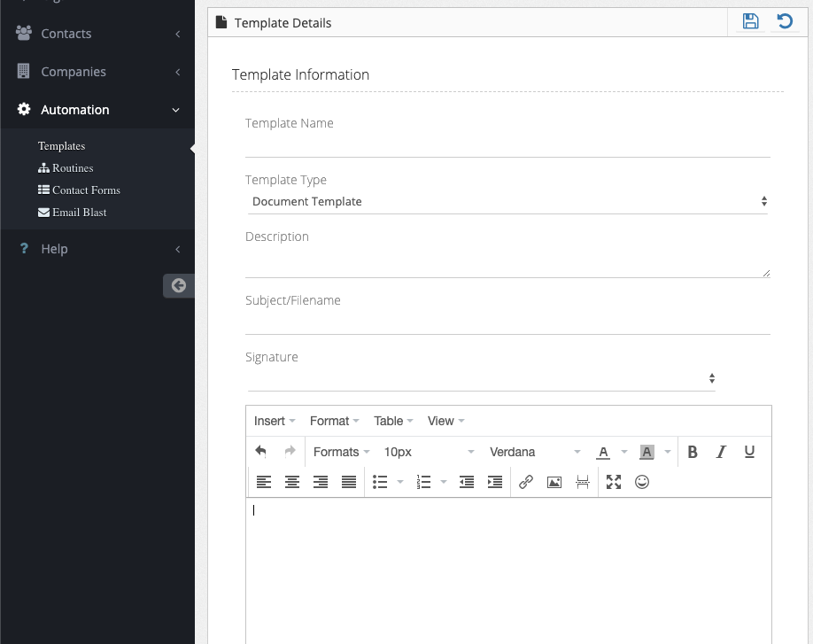813x644 pixels.
Task: Insert a page break icon
Action: pyautogui.click(x=583, y=482)
